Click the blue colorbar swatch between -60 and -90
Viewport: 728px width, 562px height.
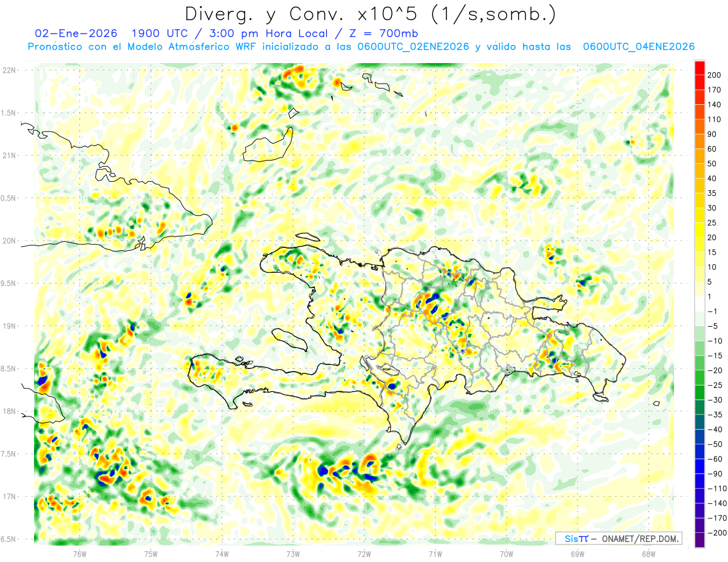(x=699, y=466)
